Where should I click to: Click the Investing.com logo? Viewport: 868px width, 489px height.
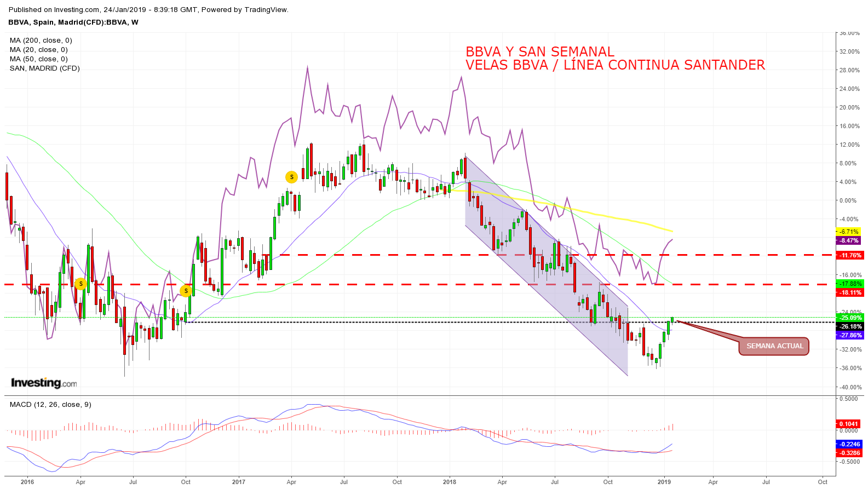(44, 383)
